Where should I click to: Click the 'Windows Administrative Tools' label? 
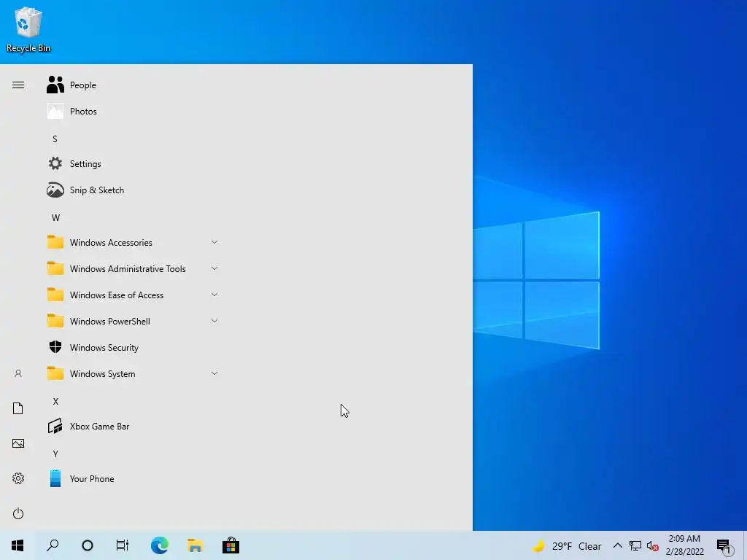128,268
